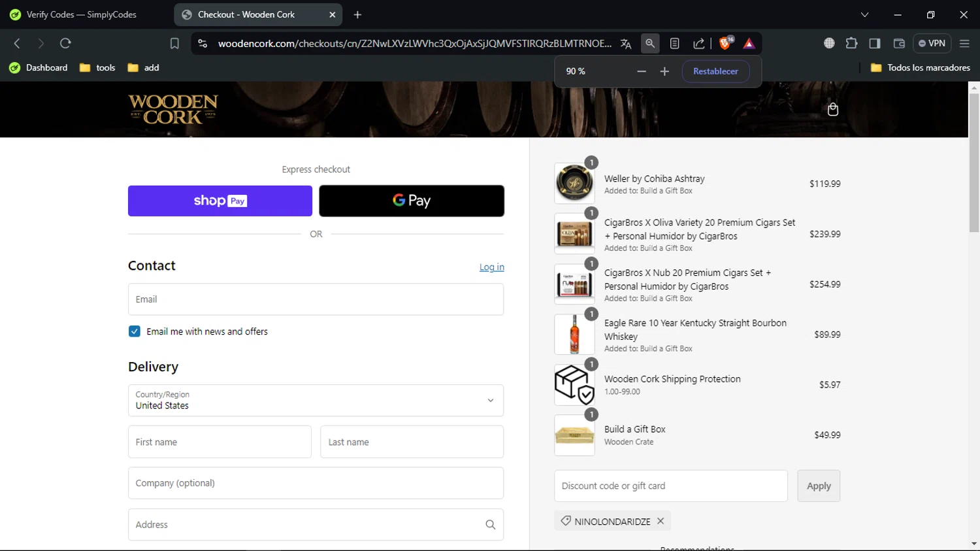Click the Eagle Rare bourbon bottle thumbnail
980x551 pixels.
(x=574, y=334)
